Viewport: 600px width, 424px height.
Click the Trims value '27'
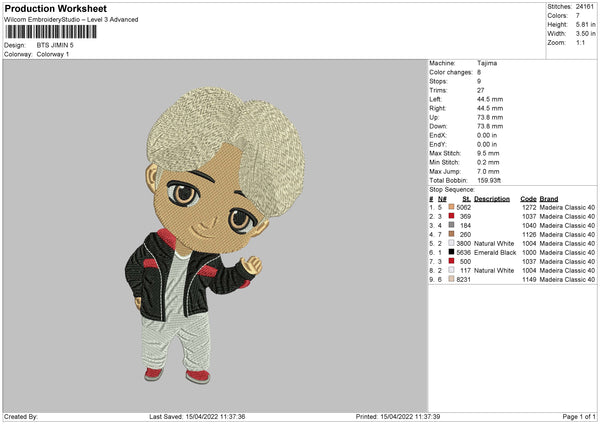click(x=481, y=90)
